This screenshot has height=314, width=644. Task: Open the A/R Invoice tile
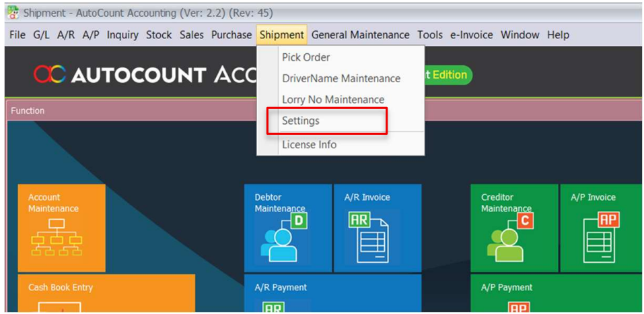378,228
